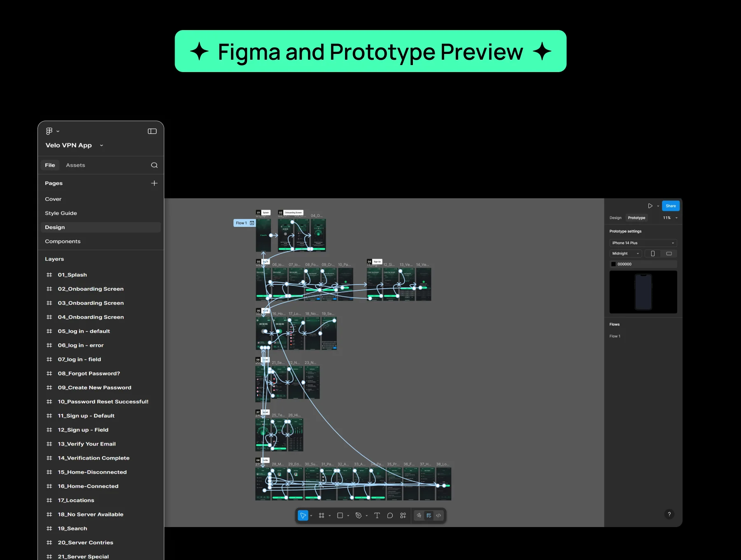Select the 09_Create New Password layer
The height and width of the screenshot is (560, 741).
(x=95, y=387)
